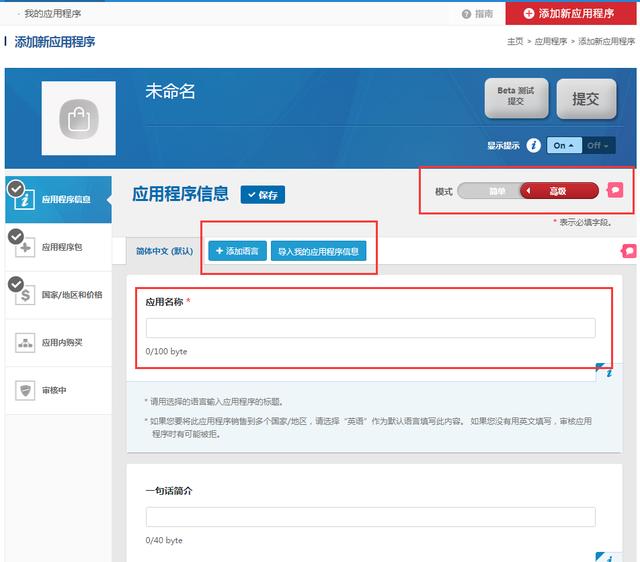Open 我的应用程序 link
The height and width of the screenshot is (562, 640).
[x=53, y=14]
